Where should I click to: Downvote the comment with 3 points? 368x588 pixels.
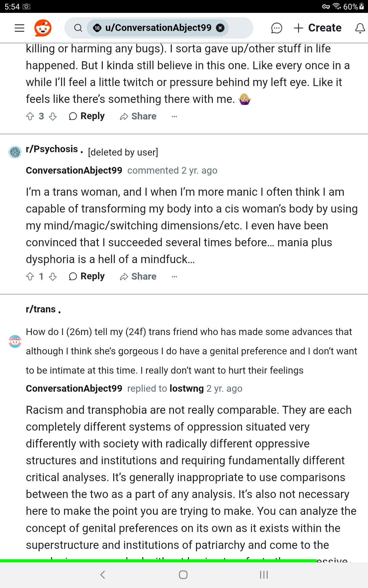point(53,116)
